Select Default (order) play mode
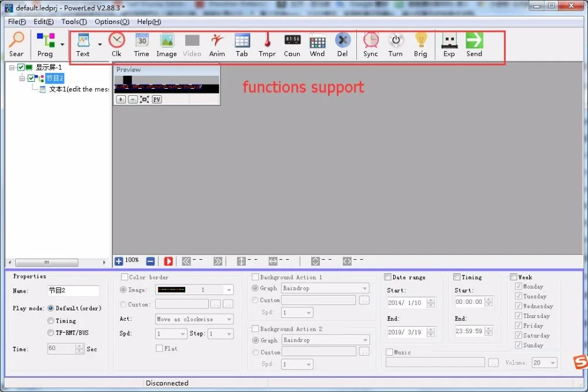This screenshot has height=392, width=588. click(x=51, y=309)
